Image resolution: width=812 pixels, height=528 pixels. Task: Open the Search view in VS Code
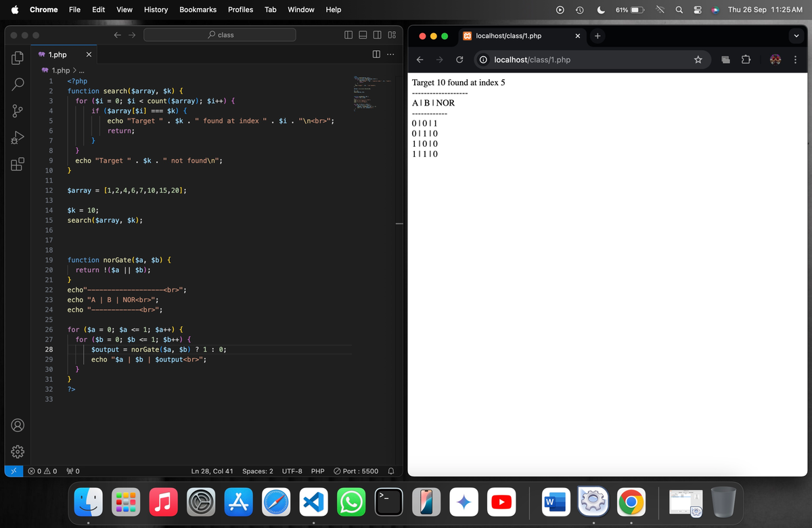(x=18, y=85)
